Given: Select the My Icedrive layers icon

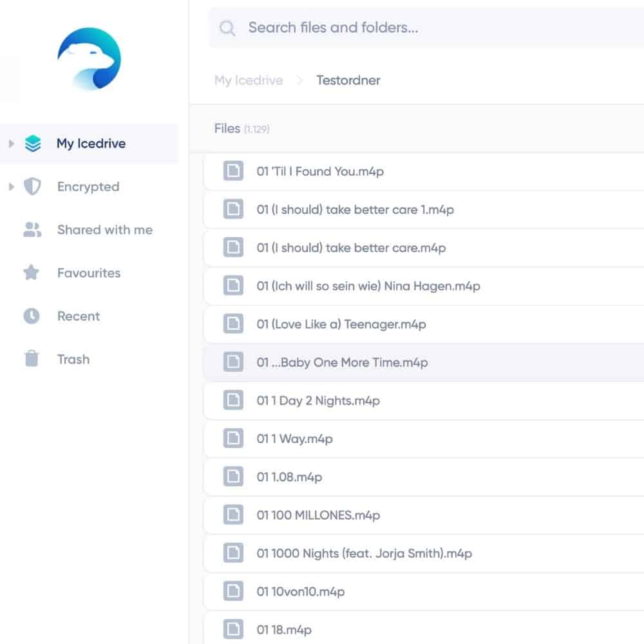Looking at the screenshot, I should pyautogui.click(x=33, y=144).
